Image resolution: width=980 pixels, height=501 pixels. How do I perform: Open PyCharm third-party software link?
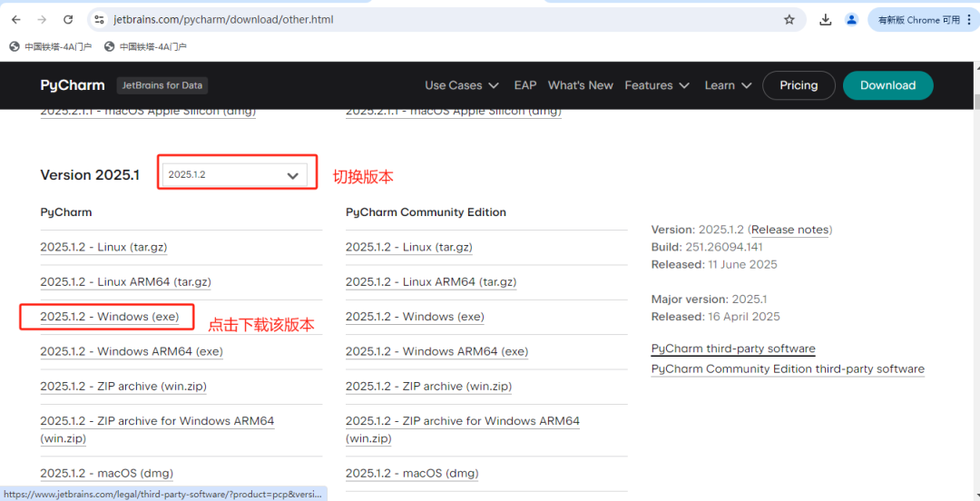tap(733, 349)
